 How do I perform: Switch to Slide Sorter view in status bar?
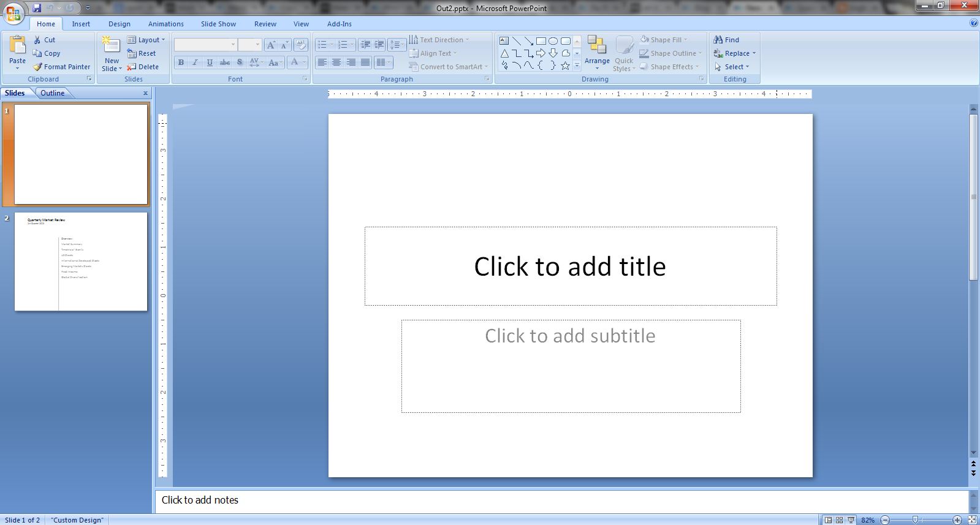(x=840, y=520)
